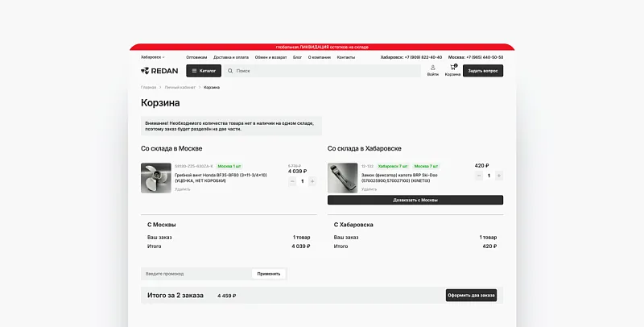Open the Каталог menu button
Image resolution: width=644 pixels, height=327 pixels.
[x=204, y=71]
